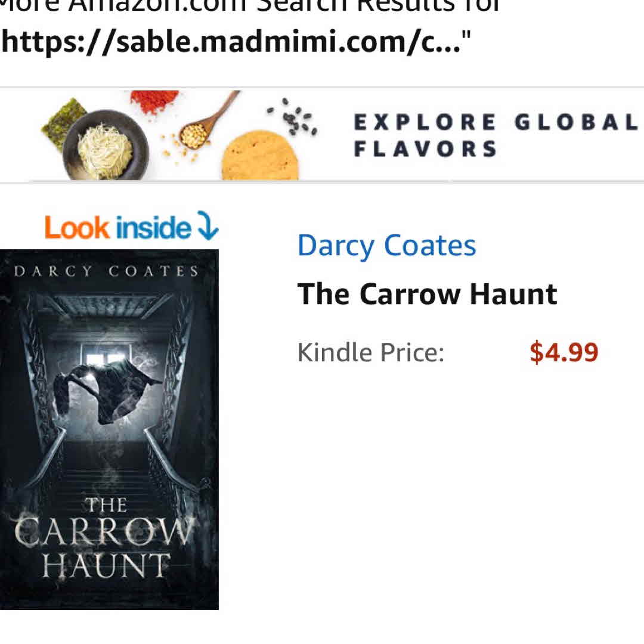644x644 pixels.
Task: Click Darcy Coates name on book cover
Action: coord(107,271)
